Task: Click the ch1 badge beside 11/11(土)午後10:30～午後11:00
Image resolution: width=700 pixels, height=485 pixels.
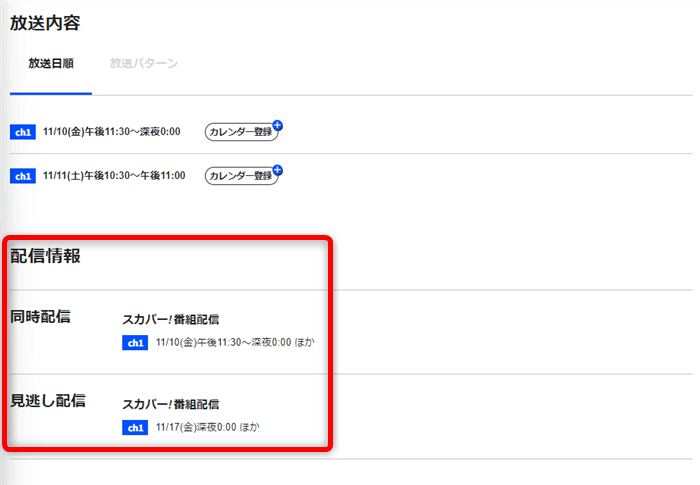Action: tap(23, 176)
